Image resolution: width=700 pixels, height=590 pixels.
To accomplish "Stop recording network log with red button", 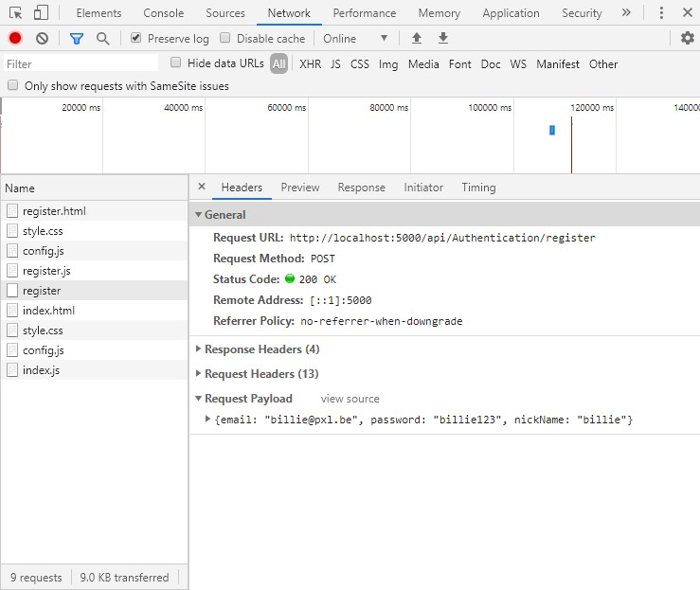I will point(15,39).
